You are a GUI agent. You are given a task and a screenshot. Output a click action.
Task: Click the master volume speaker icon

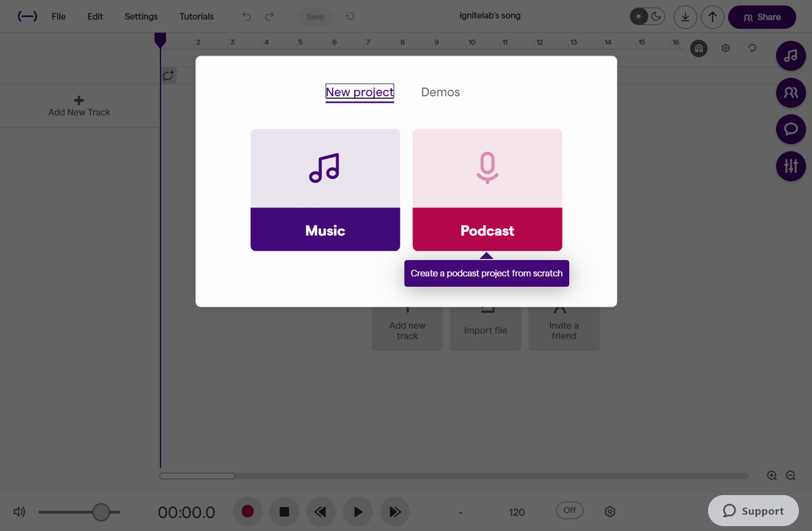click(x=19, y=511)
